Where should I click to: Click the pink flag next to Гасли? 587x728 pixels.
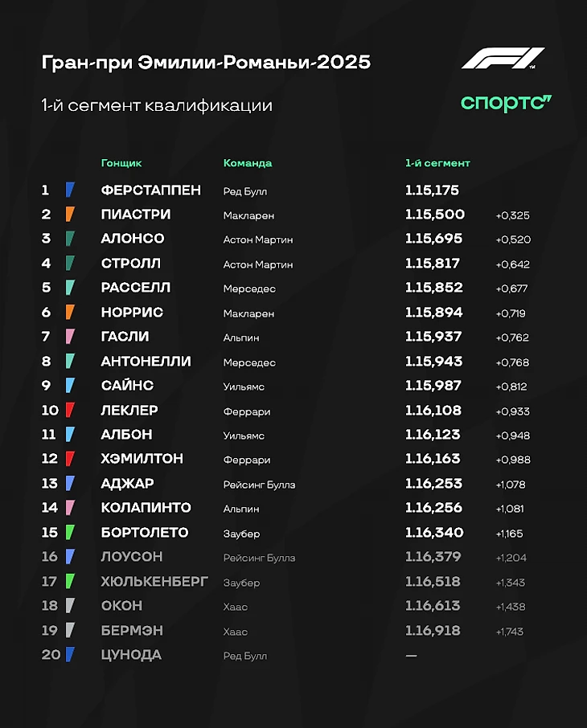coord(70,337)
